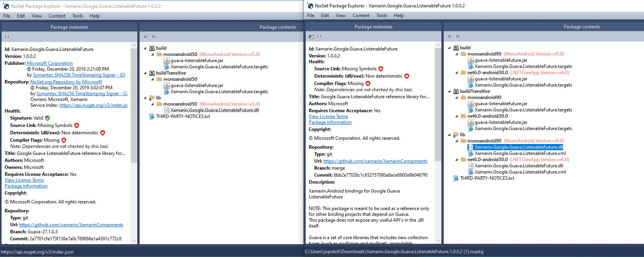This screenshot has height=257, width=644.
Task: Select ListenableFuture.xml under lib monoandroid90 in right window
Action: click(x=520, y=153)
